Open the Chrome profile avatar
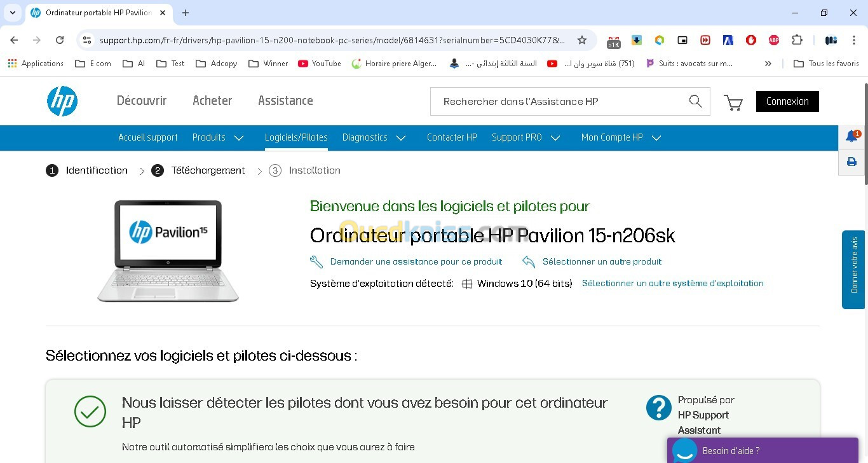The height and width of the screenshot is (463, 868). [x=831, y=40]
